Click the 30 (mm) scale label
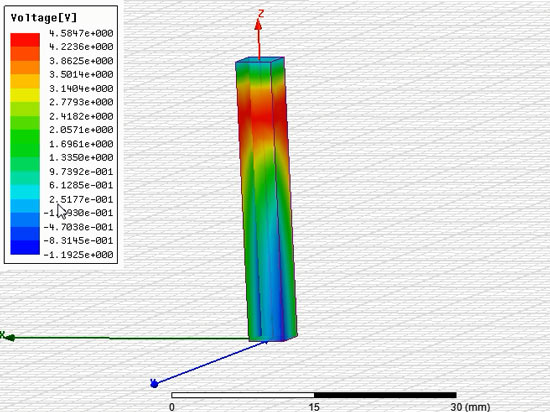This screenshot has width=550, height=412. [470, 407]
